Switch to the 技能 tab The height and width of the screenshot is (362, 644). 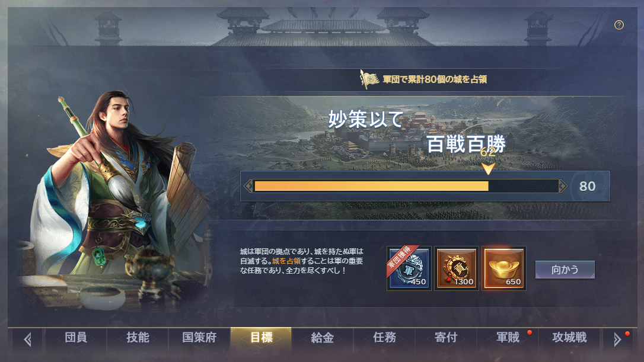coord(138,338)
